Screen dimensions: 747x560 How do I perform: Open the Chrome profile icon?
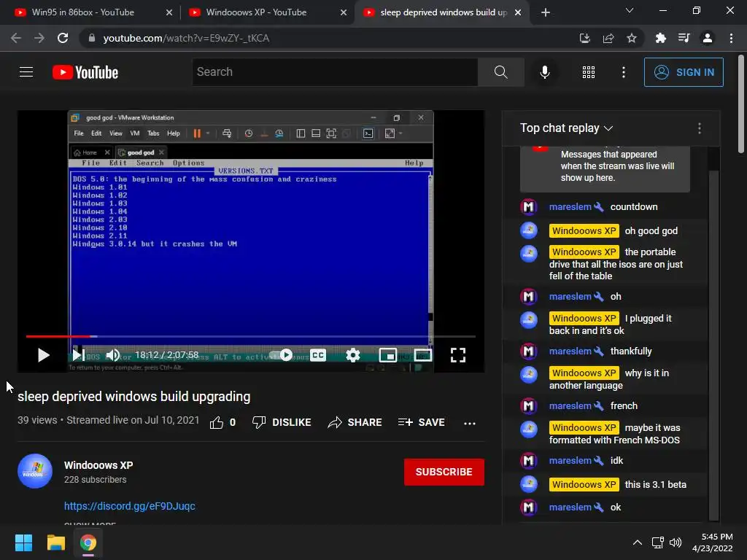[708, 38]
